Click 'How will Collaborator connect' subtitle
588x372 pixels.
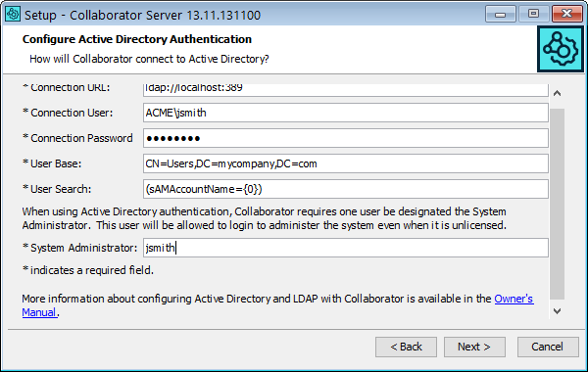coord(149,59)
